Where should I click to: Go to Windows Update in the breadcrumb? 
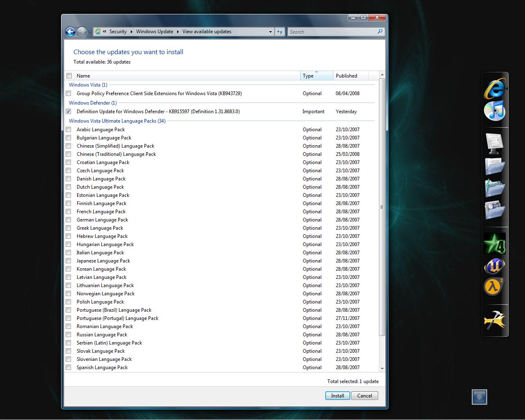click(x=155, y=32)
